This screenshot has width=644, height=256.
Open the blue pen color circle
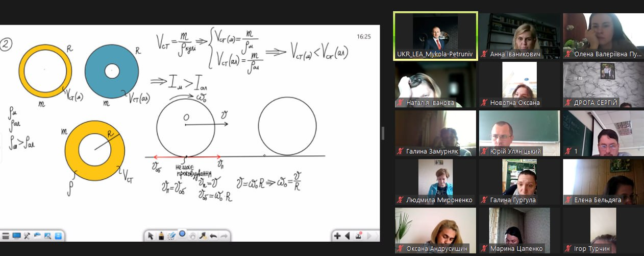click(x=182, y=234)
